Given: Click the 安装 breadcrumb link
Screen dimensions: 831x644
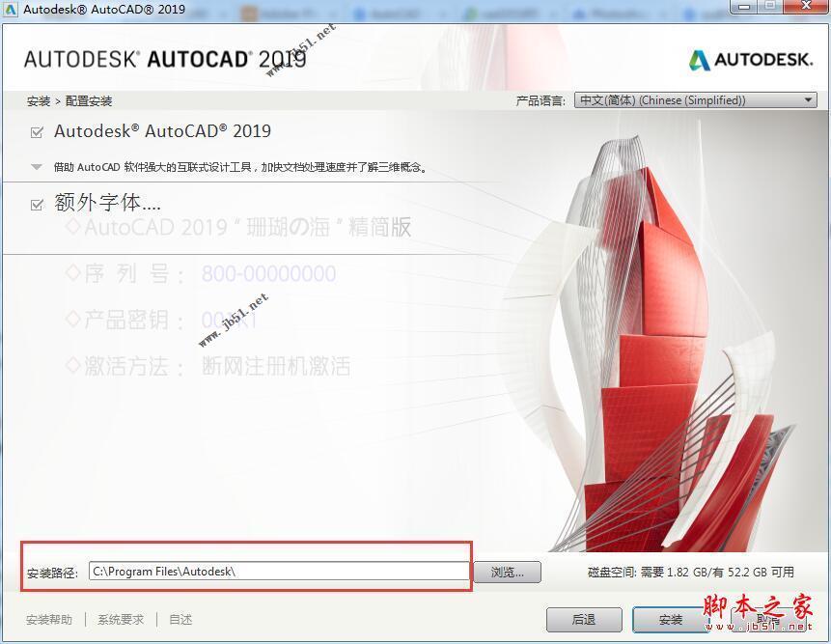Looking at the screenshot, I should pos(38,101).
